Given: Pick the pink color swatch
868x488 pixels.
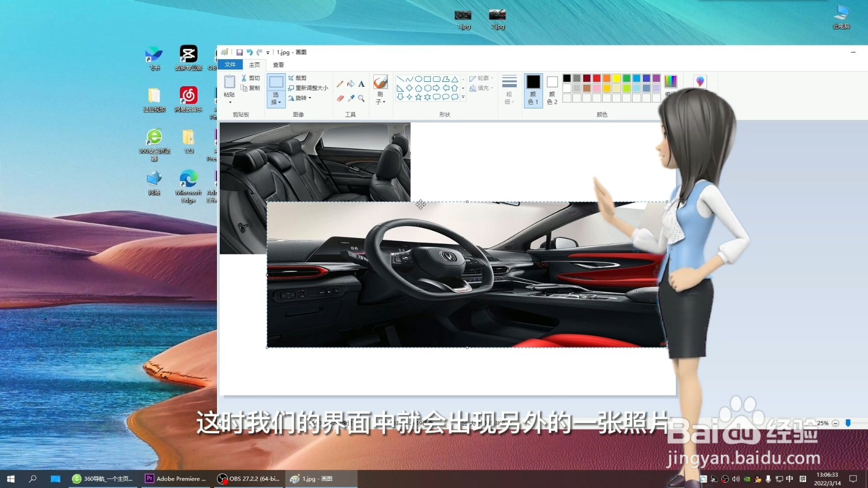Looking at the screenshot, I should click(597, 88).
